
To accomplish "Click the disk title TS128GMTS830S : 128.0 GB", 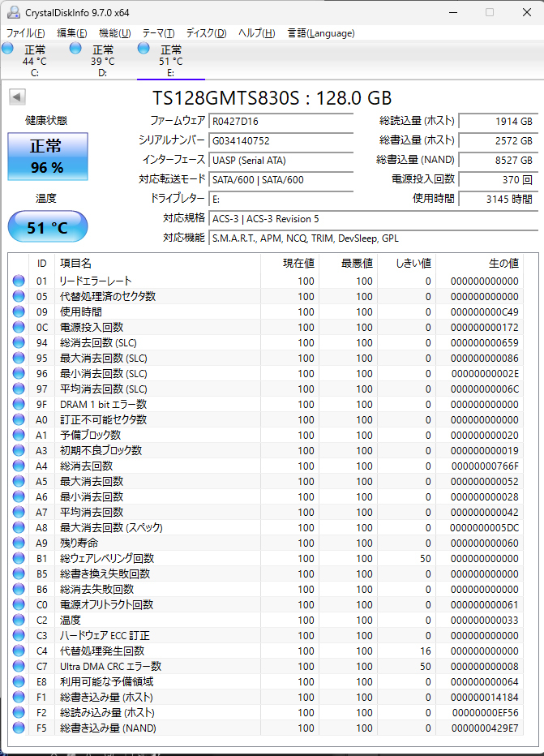I will tap(272, 98).
